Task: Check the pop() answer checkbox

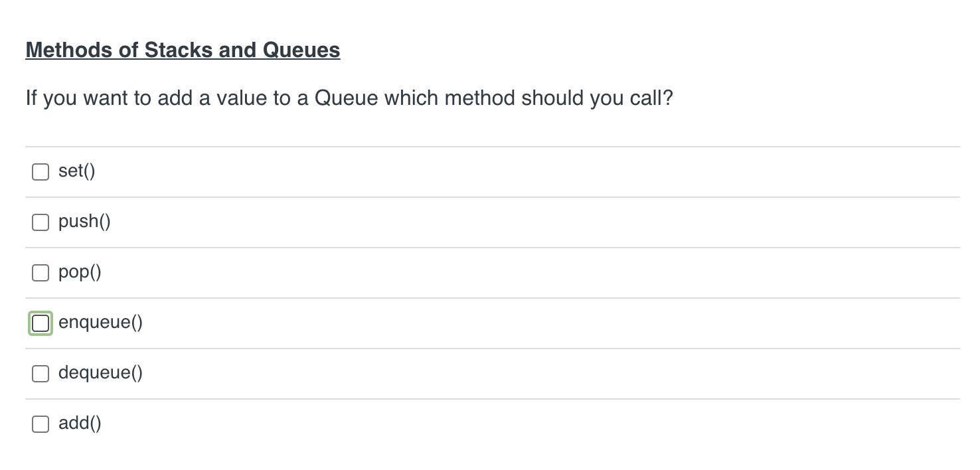Action: (41, 272)
